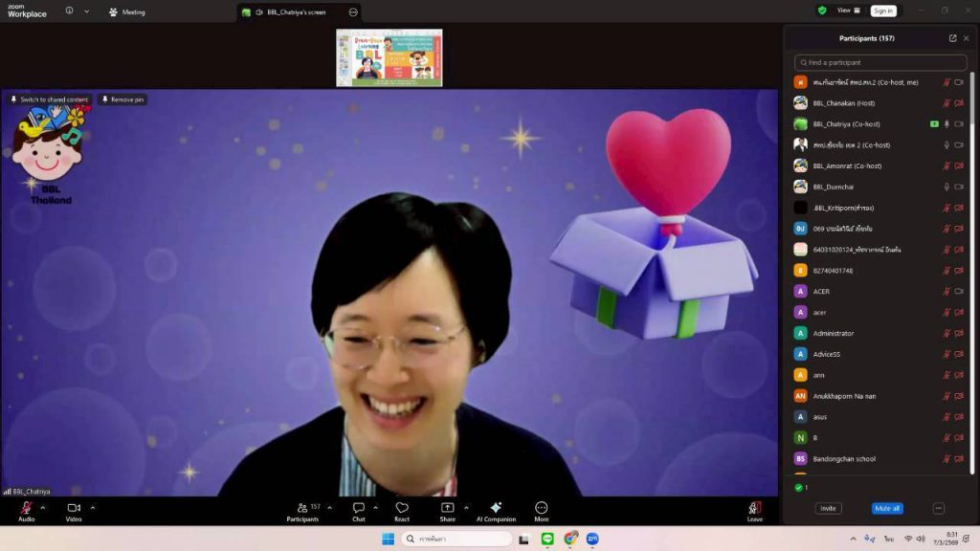Launch the AI Companion
The height and width of the screenshot is (551, 980).
496,508
